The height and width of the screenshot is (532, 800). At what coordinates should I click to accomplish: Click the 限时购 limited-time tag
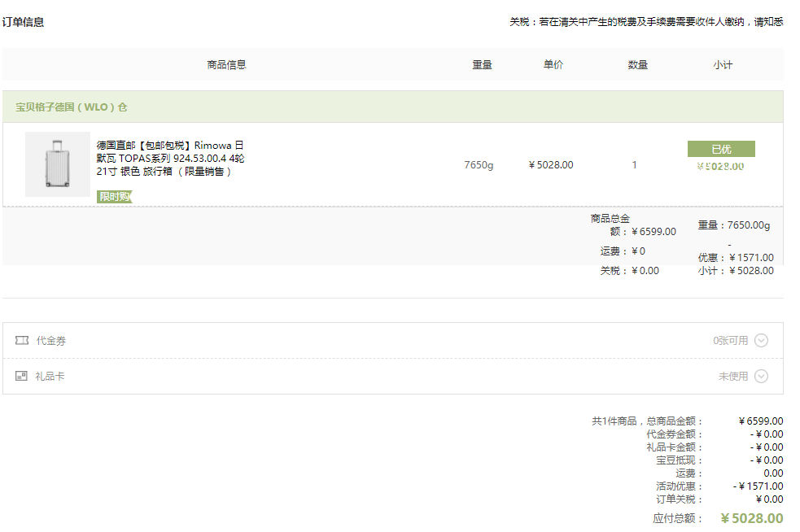tap(114, 197)
